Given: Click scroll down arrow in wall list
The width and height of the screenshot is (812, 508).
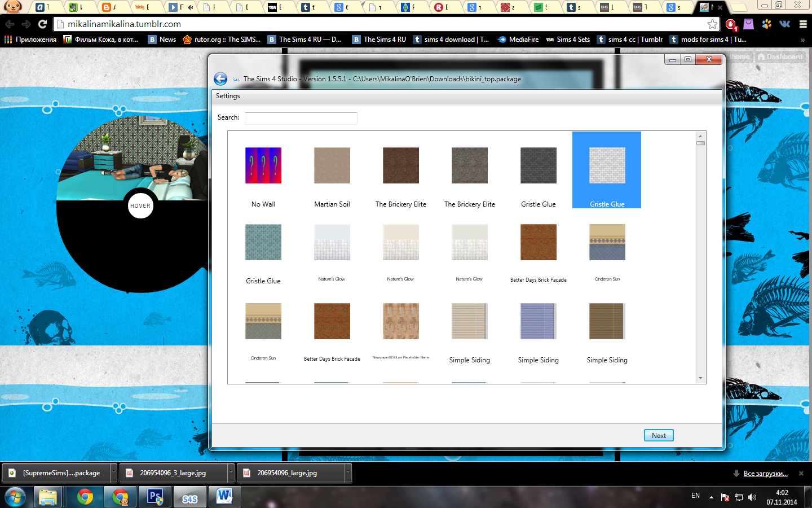Looking at the screenshot, I should 700,378.
